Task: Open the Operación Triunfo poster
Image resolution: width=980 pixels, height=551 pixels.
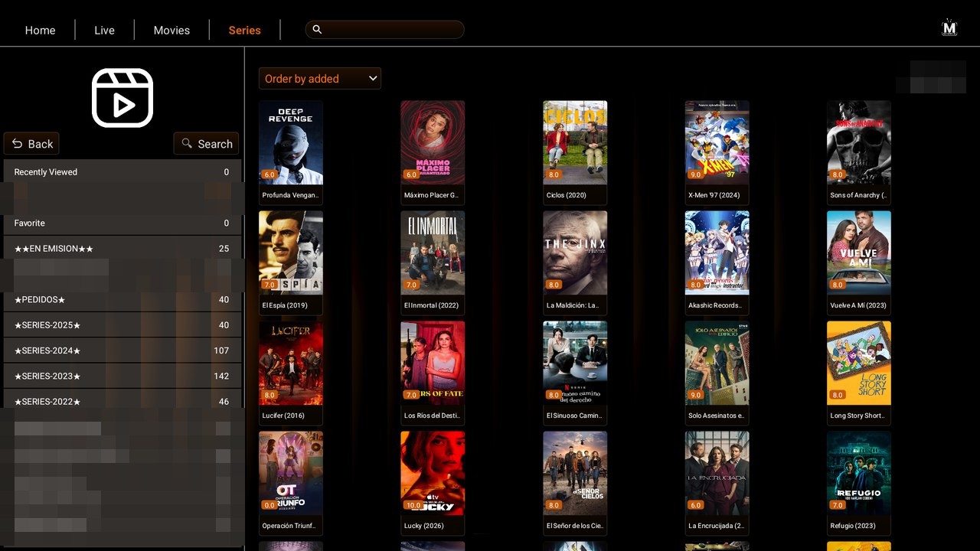Action: pos(291,473)
